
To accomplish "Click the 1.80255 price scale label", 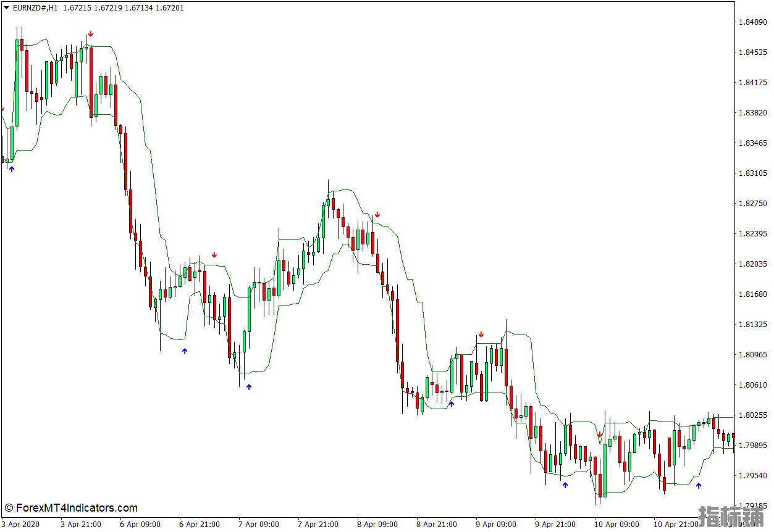I will point(753,415).
